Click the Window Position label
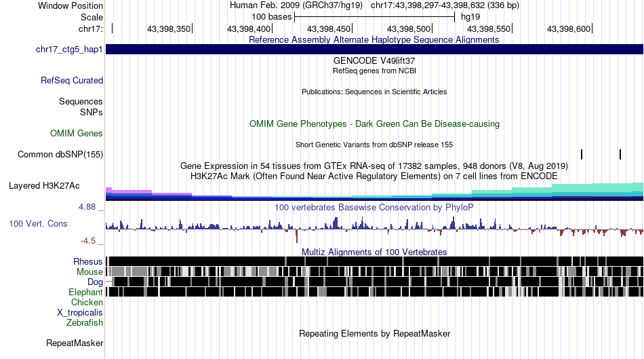The height and width of the screenshot is (359, 644). point(71,5)
